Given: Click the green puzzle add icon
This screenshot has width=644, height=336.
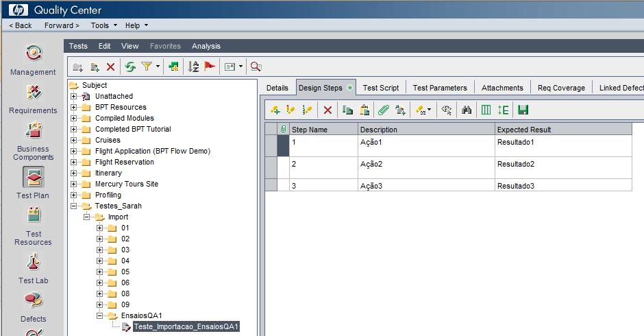Looking at the screenshot, I should (173, 67).
